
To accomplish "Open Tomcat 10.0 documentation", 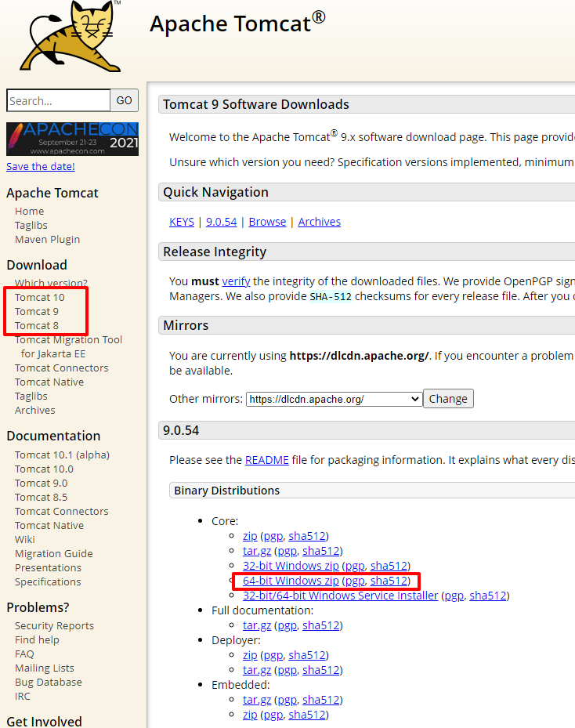I will pyautogui.click(x=44, y=469).
